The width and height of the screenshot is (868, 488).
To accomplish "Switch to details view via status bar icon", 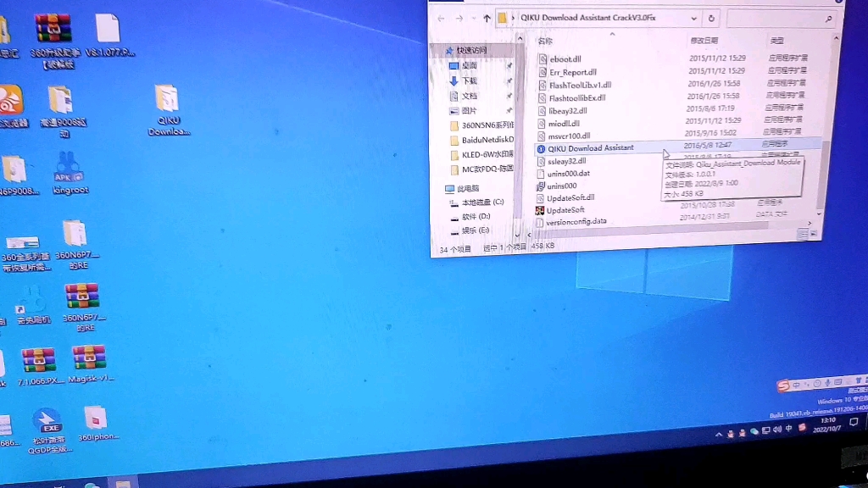I will [804, 236].
